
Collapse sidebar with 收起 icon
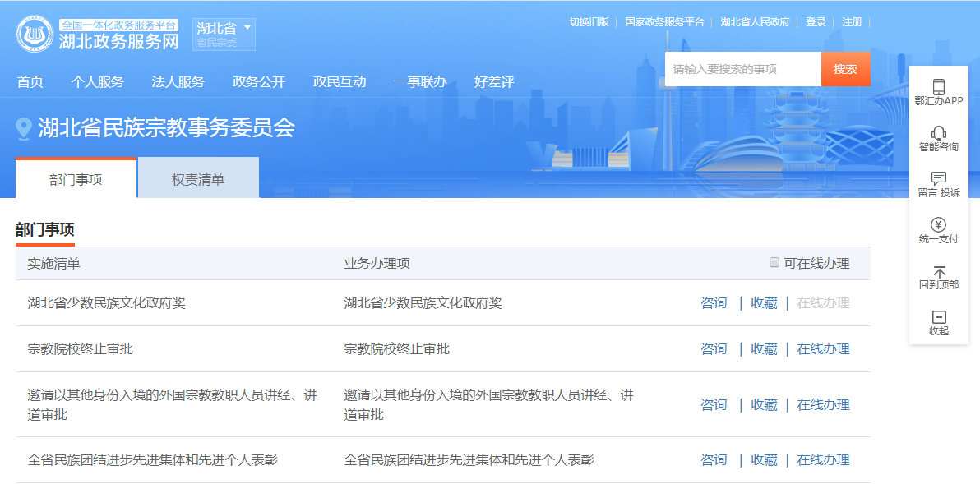[x=938, y=317]
